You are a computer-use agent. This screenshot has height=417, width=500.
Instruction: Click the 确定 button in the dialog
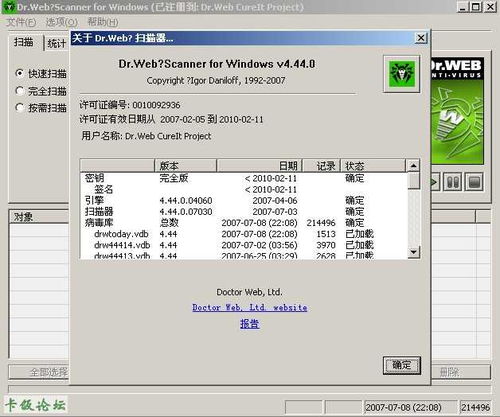pyautogui.click(x=402, y=365)
